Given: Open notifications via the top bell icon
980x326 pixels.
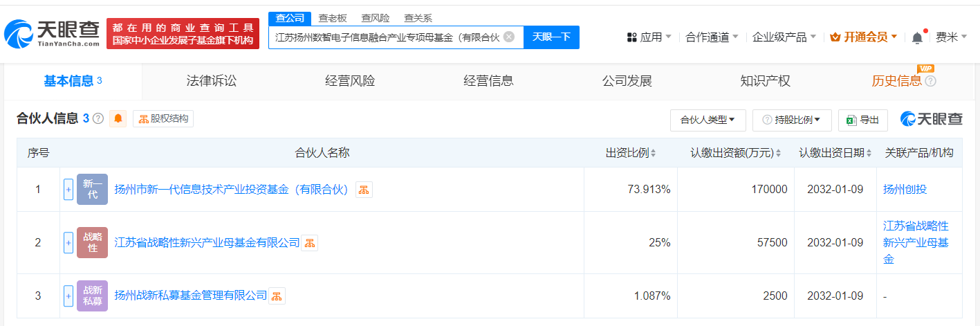Looking at the screenshot, I should coord(917,37).
